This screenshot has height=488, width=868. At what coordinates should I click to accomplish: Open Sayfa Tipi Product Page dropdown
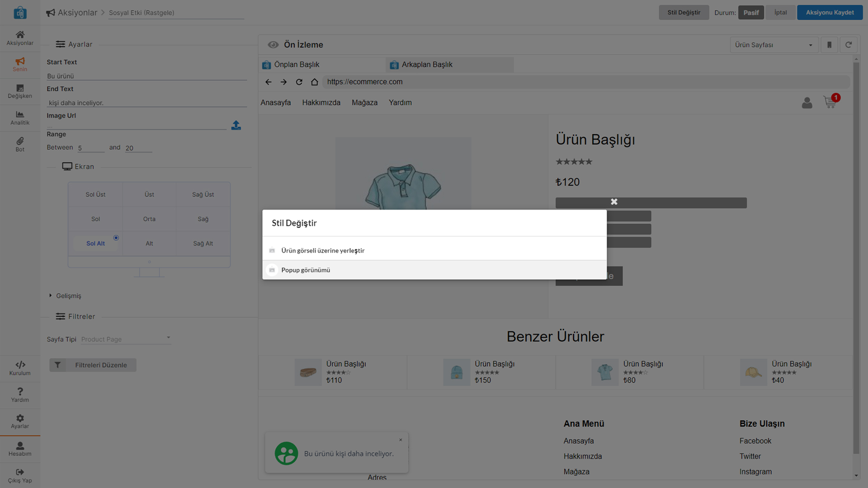126,339
